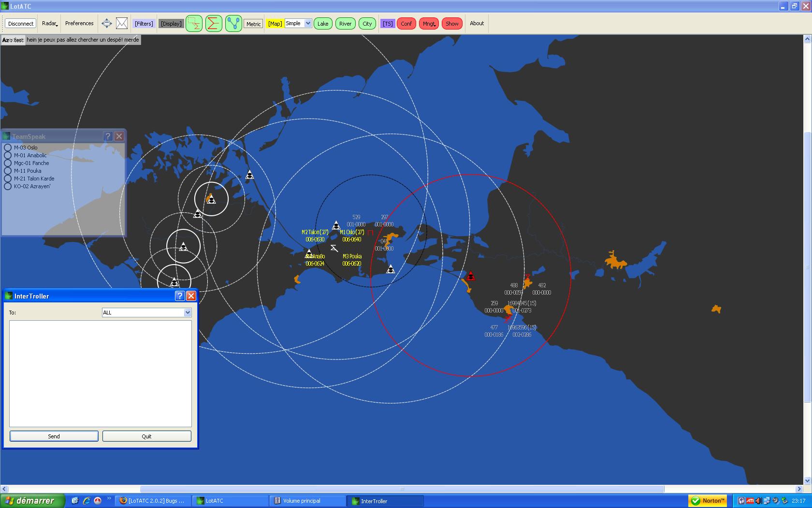The width and height of the screenshot is (812, 508).
Task: Click inside the InterTroller message text area
Action: point(101,374)
